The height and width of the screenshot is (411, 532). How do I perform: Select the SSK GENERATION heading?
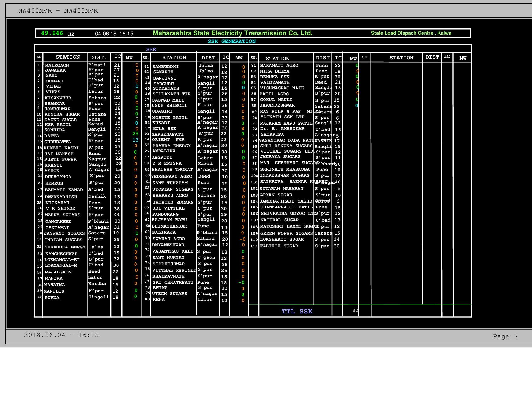(x=232, y=41)
